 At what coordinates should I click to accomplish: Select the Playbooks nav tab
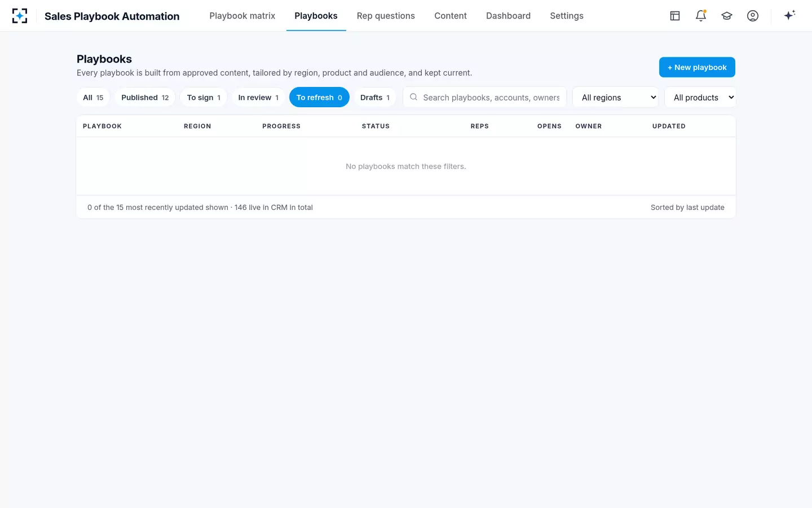click(x=316, y=16)
